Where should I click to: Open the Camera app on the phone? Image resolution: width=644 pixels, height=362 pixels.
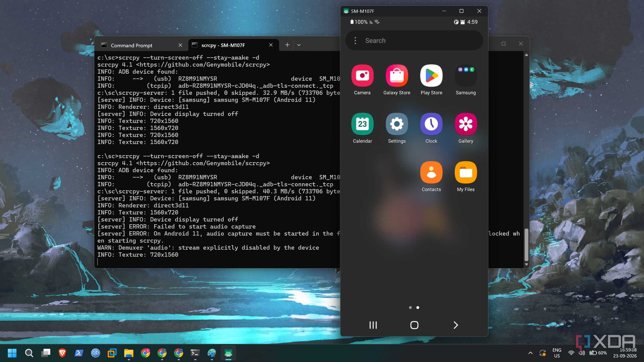point(362,76)
